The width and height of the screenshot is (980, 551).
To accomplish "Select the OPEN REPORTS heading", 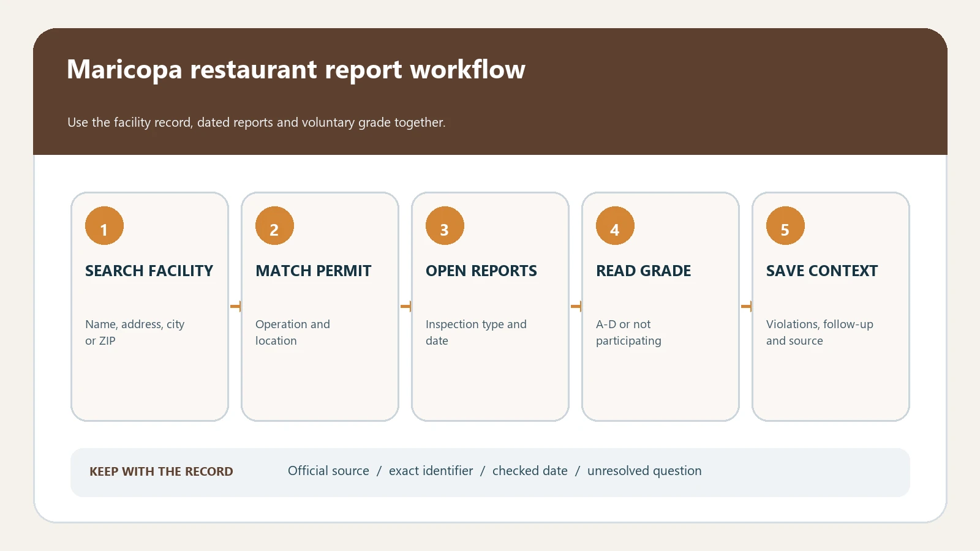I will 481,271.
